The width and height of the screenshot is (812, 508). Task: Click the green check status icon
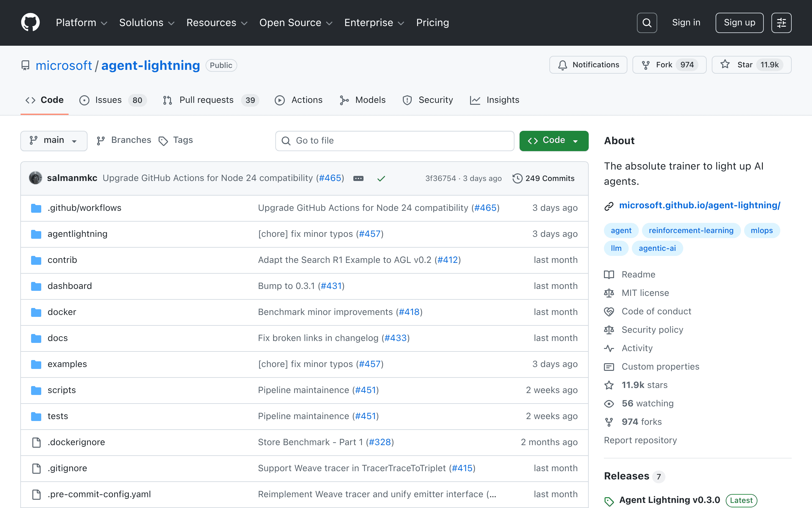pos(381,178)
